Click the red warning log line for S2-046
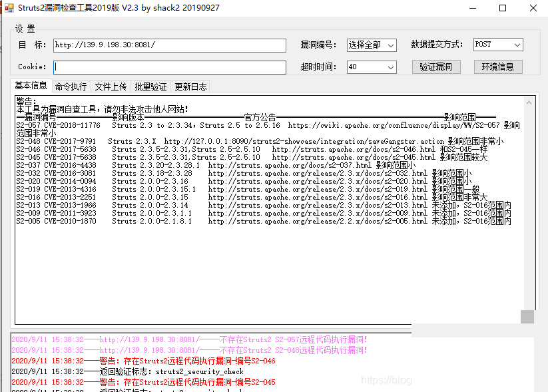 (144, 361)
